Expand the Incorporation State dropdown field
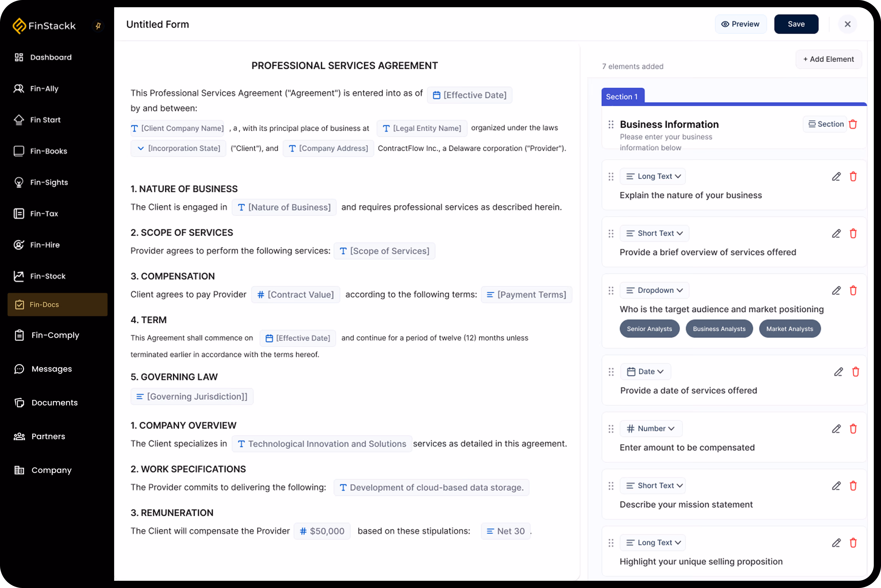This screenshot has height=588, width=881. coord(178,148)
